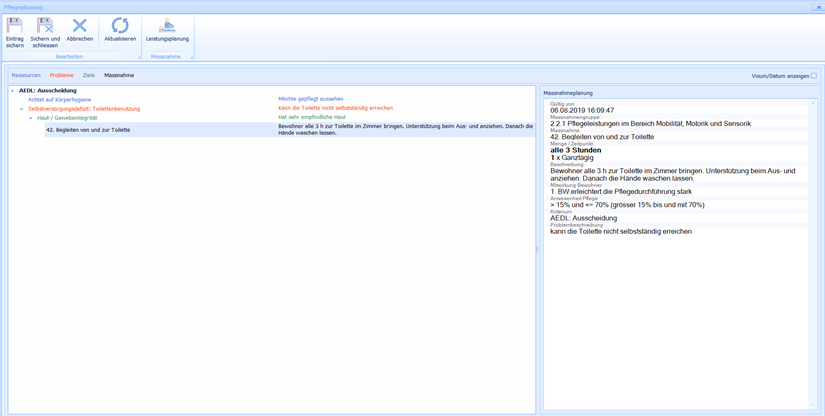
Task: Close the Pflegeplanung window
Action: (x=819, y=7)
